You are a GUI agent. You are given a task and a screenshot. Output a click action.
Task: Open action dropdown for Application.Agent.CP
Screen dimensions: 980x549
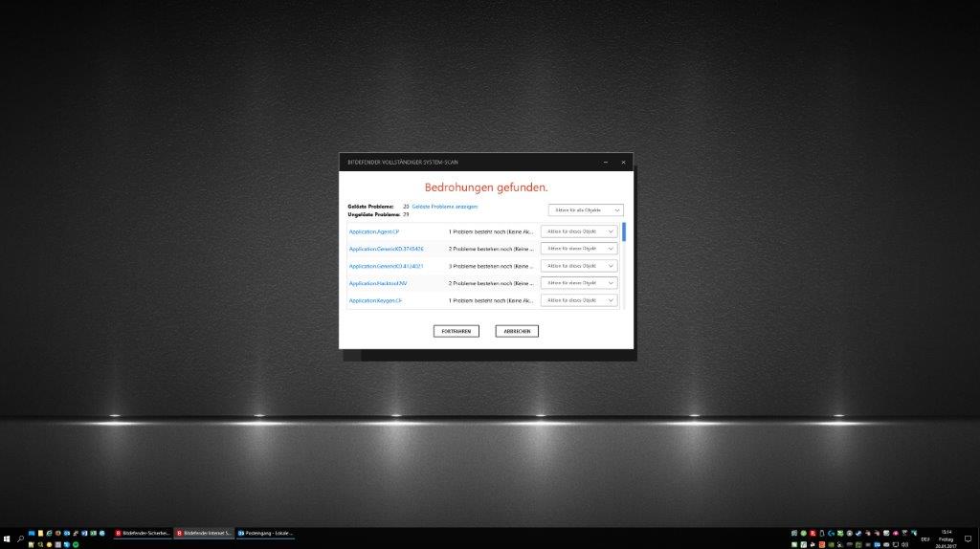coord(579,231)
